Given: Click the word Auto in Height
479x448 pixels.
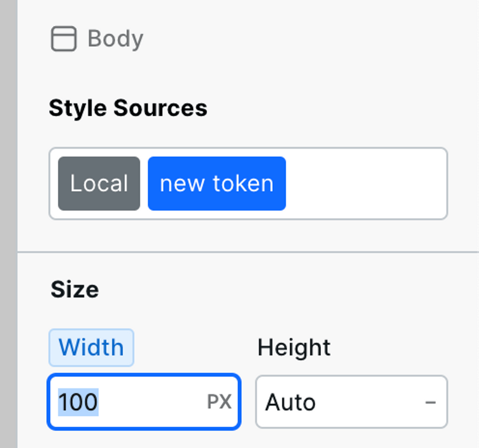Looking at the screenshot, I should [290, 402].
